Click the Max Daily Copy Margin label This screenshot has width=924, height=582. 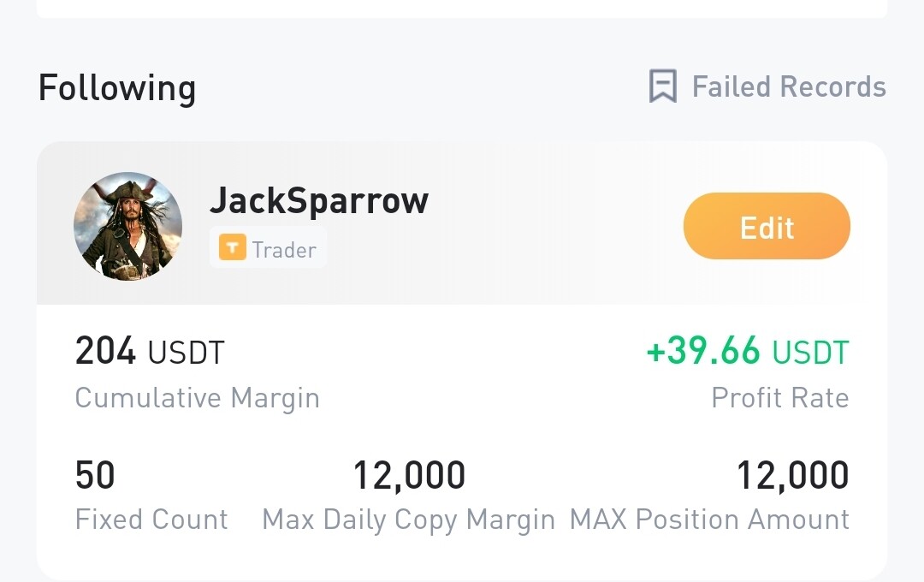click(408, 520)
